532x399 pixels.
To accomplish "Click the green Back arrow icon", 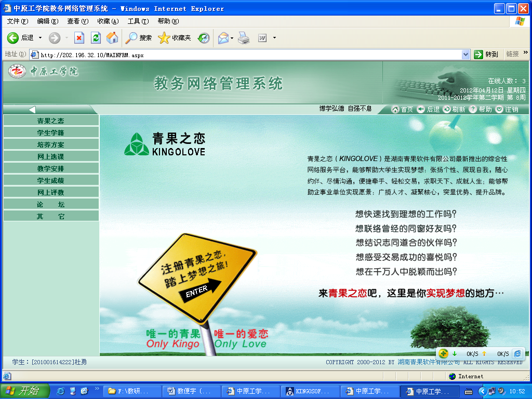I will click(13, 37).
